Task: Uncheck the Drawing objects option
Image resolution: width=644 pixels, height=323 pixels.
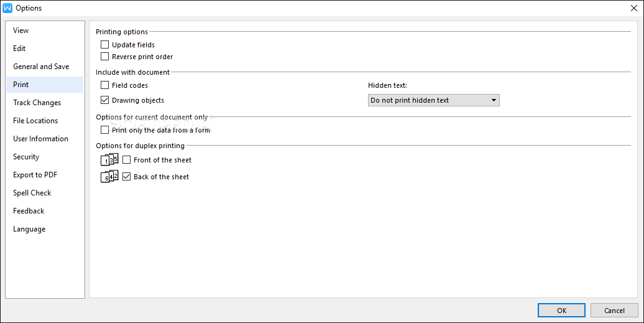Action: coord(104,100)
